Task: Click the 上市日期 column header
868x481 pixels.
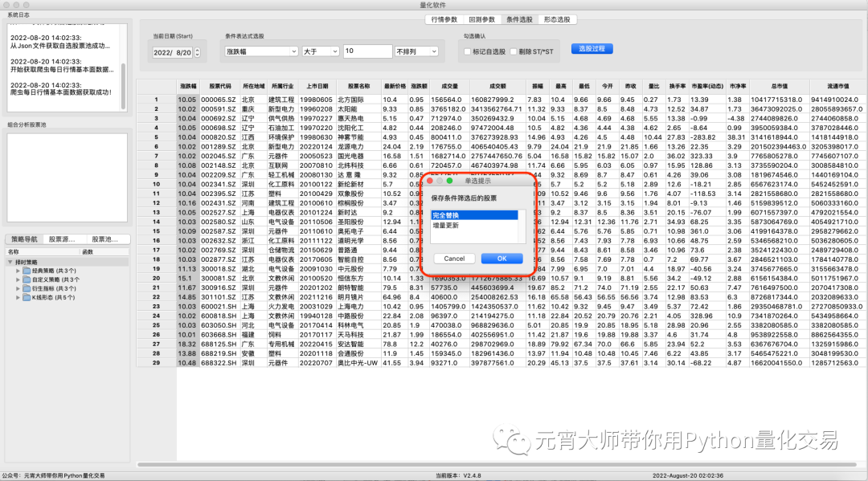Action: tap(317, 86)
